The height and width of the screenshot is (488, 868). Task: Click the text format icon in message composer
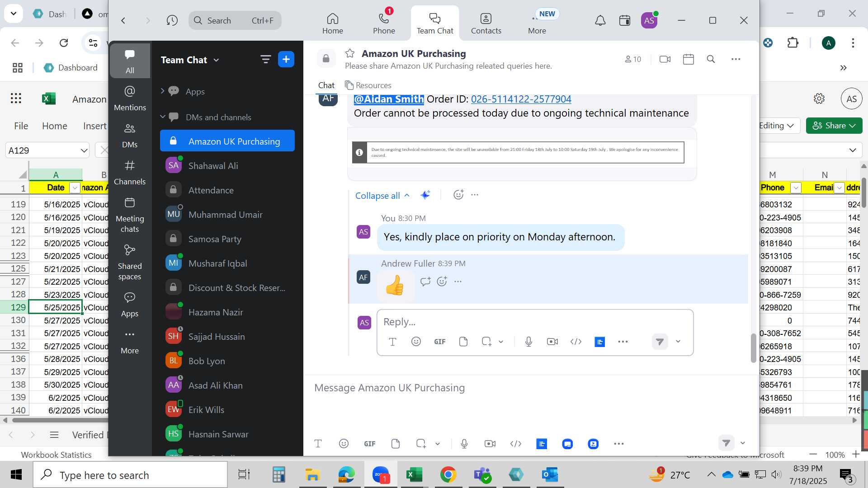pyautogui.click(x=318, y=444)
